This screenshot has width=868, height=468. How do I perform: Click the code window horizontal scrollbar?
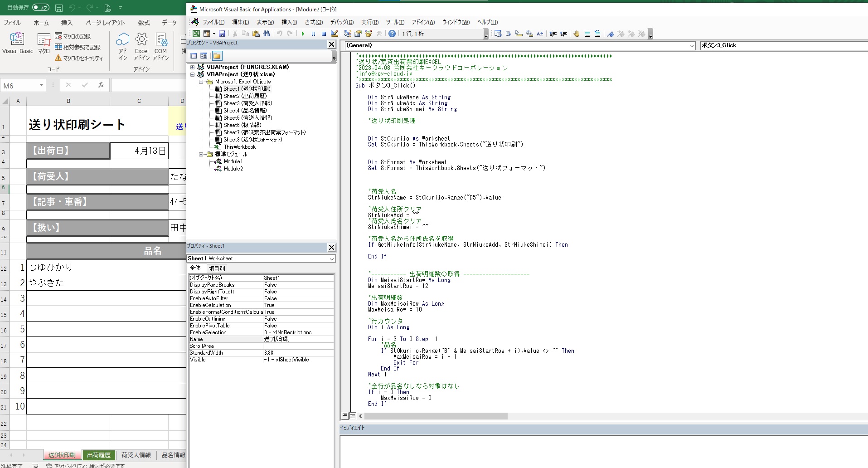[x=435, y=416]
